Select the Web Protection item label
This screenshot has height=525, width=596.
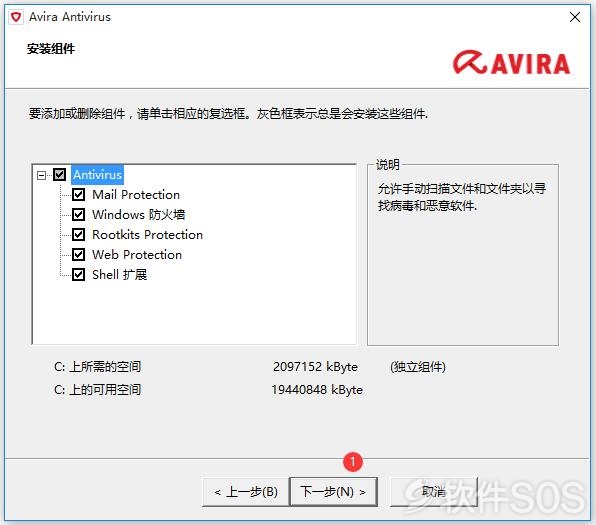[x=137, y=254]
